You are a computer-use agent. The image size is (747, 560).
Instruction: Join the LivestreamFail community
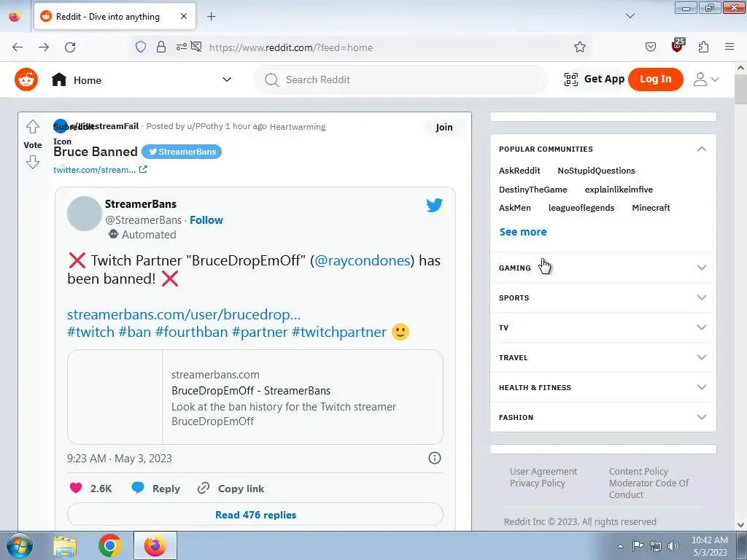(444, 127)
